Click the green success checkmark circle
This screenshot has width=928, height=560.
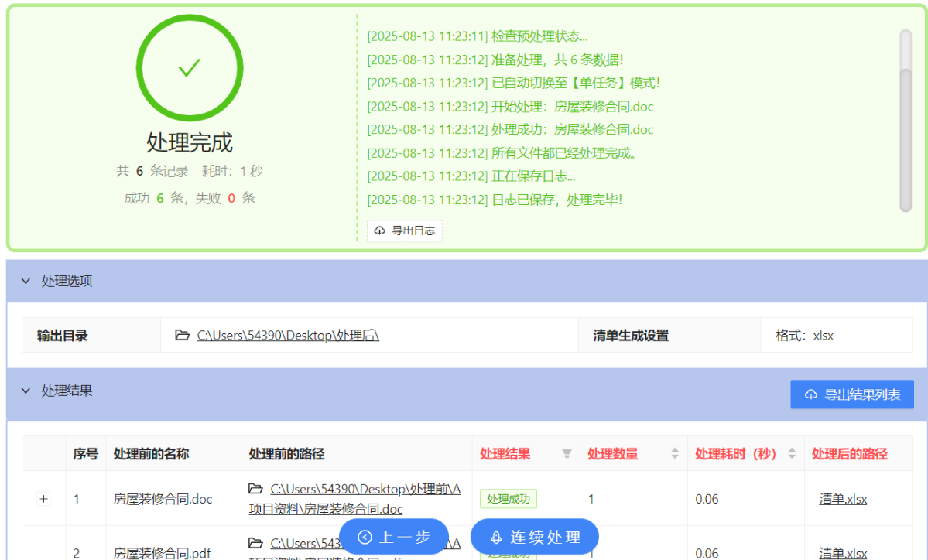(x=190, y=68)
